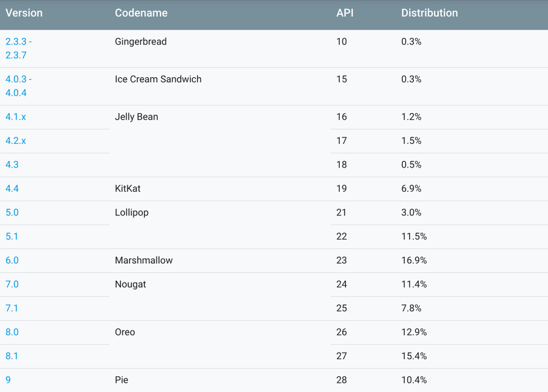Click the 4.1.x version link
The image size is (548, 392).
click(x=16, y=117)
